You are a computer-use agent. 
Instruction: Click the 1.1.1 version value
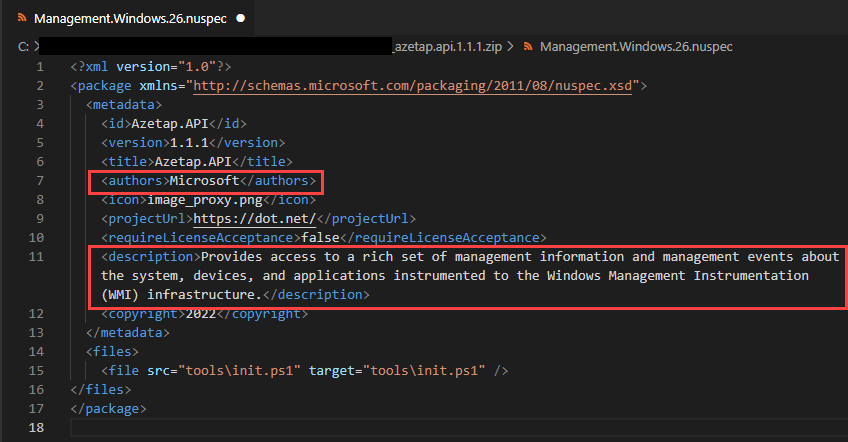pos(189,142)
